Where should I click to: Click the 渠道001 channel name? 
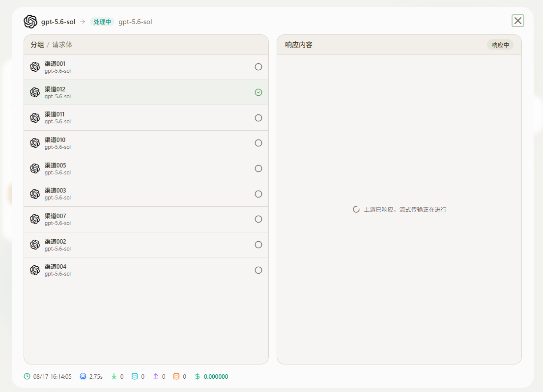(x=55, y=64)
